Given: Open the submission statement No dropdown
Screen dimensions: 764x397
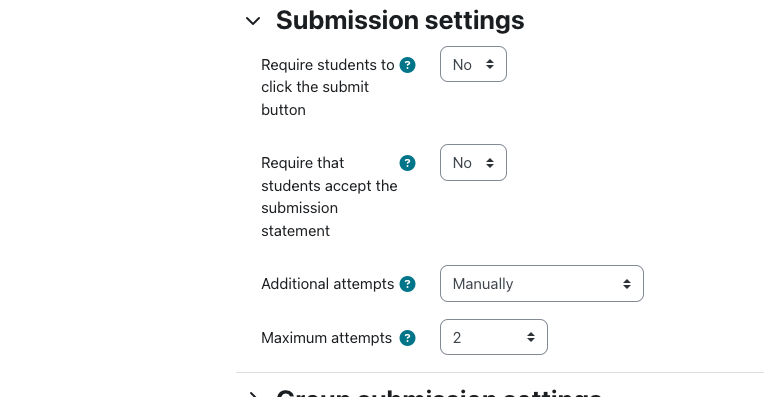Looking at the screenshot, I should 473,163.
